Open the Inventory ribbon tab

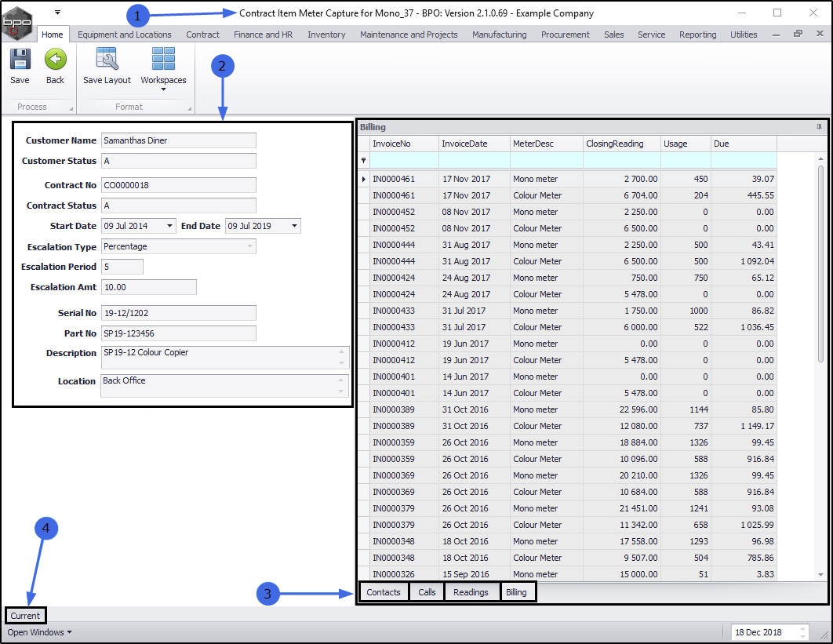tap(326, 35)
